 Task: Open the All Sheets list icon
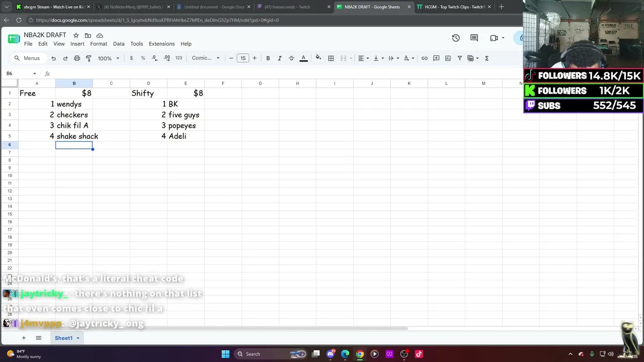(38, 338)
